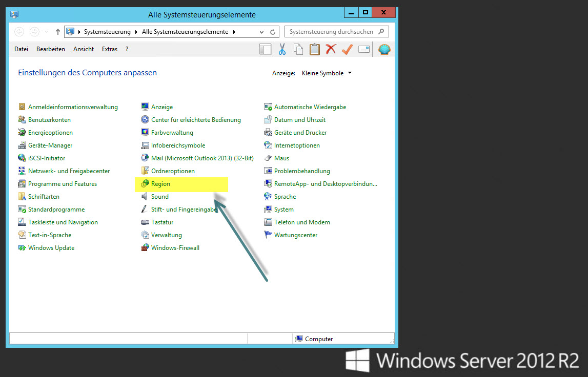Open Sprache settings

click(x=285, y=196)
